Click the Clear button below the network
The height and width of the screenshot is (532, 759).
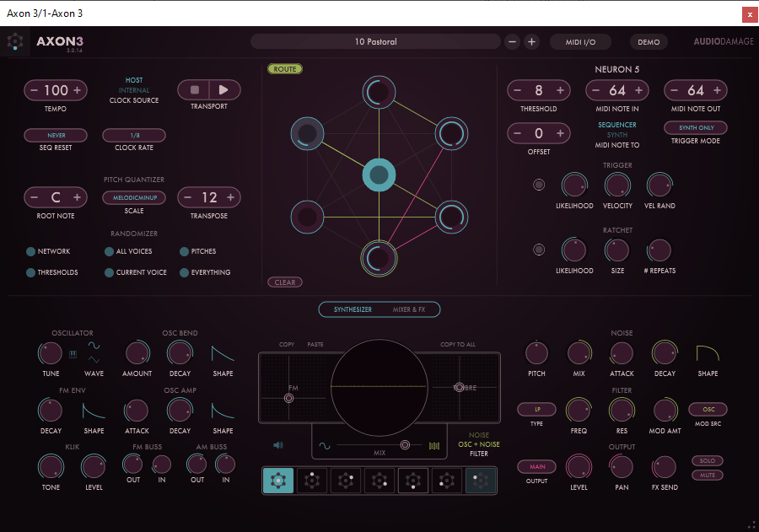point(285,282)
